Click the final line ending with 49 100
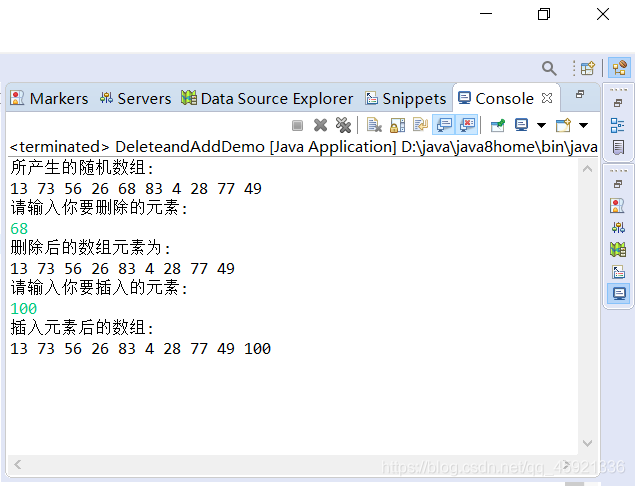The height and width of the screenshot is (486, 635). pos(141,349)
